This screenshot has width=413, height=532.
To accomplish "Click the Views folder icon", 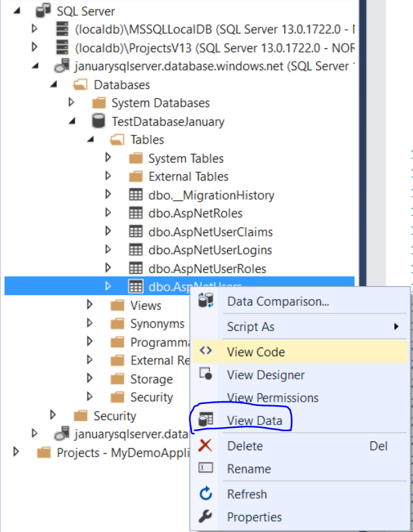I will (x=117, y=305).
